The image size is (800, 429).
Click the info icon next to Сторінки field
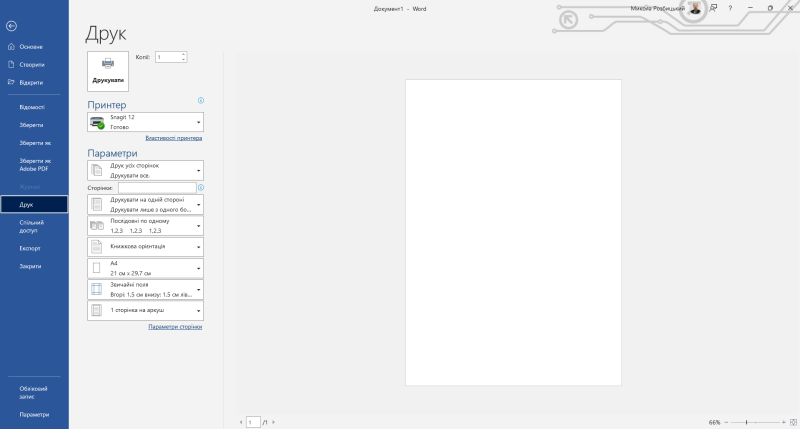click(201, 188)
